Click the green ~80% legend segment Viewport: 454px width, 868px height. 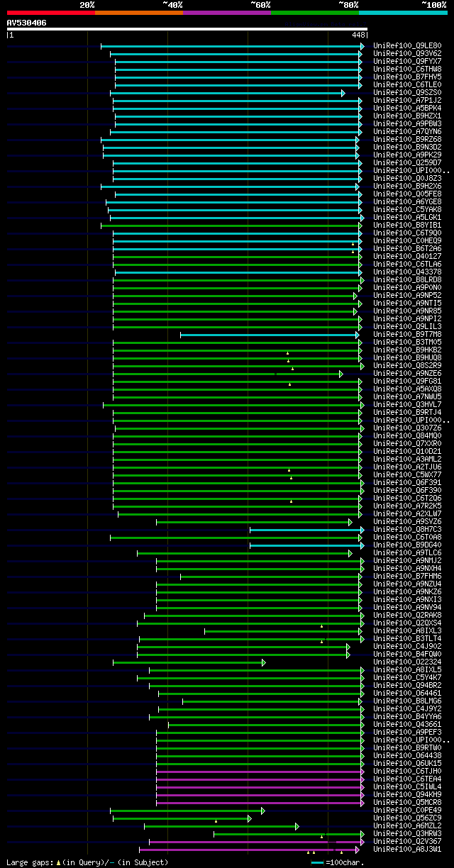tap(315, 13)
